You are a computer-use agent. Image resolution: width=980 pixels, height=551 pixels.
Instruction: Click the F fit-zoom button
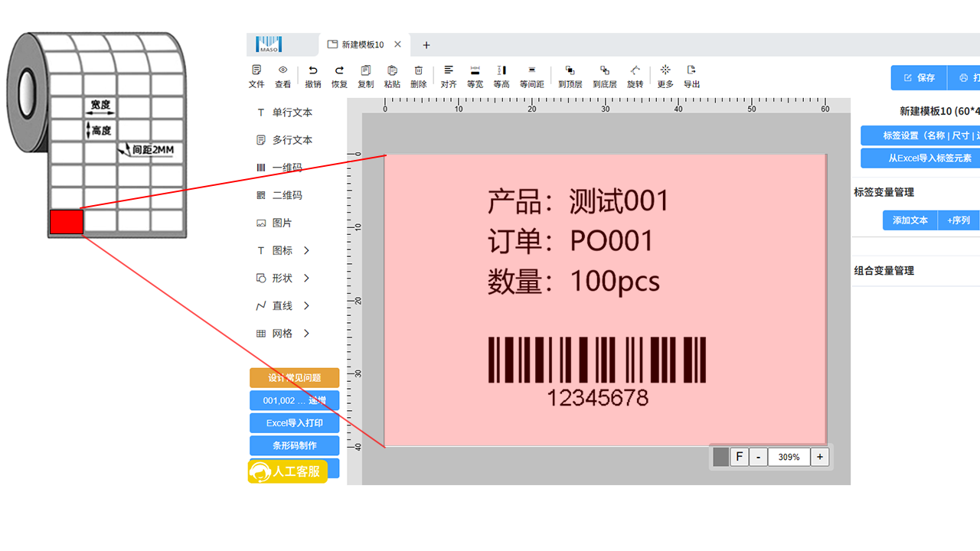739,457
